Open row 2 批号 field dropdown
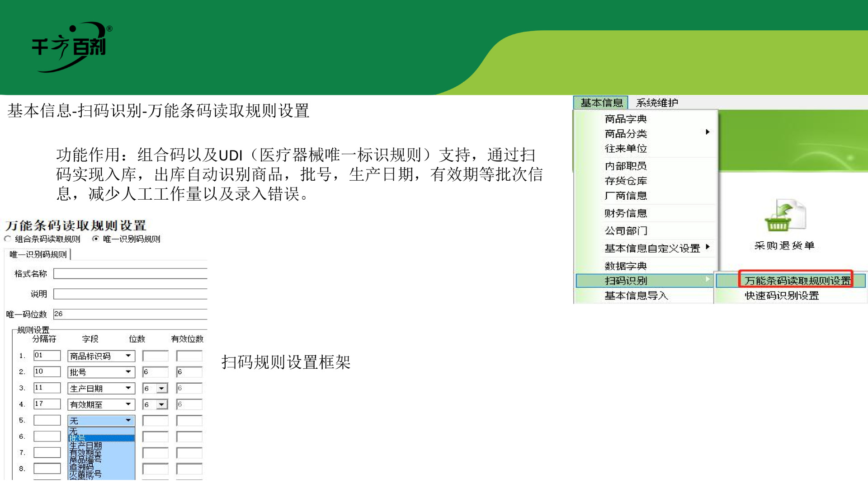This screenshot has height=488, width=868. 128,372
